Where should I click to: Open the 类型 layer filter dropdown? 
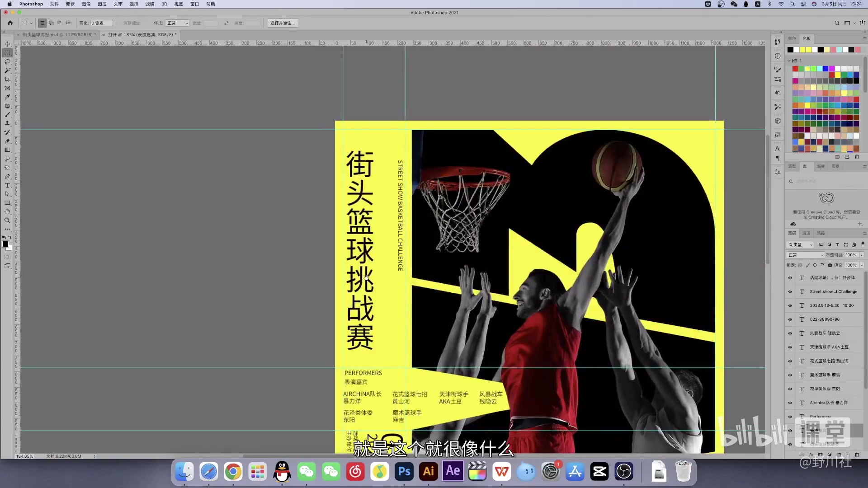click(x=800, y=245)
